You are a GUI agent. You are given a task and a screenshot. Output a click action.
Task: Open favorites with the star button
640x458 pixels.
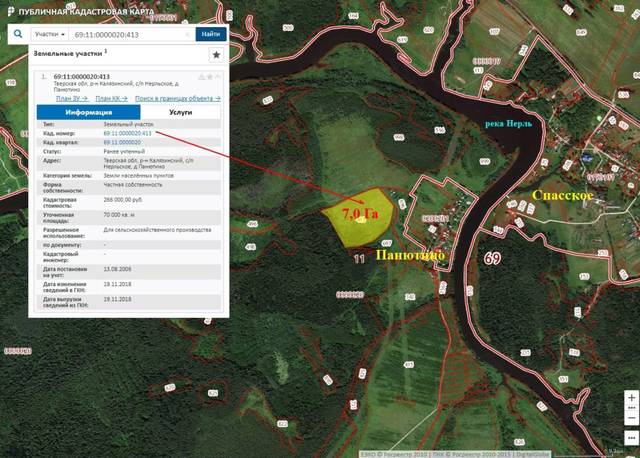click(x=215, y=55)
